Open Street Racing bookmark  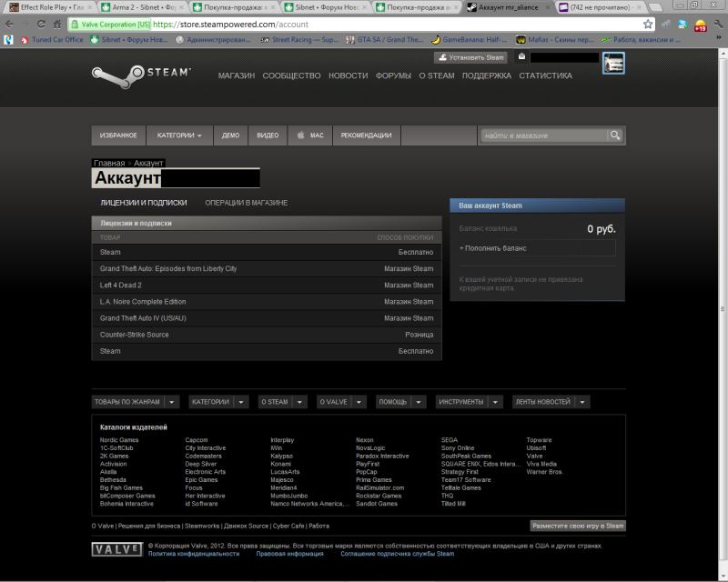coord(299,40)
